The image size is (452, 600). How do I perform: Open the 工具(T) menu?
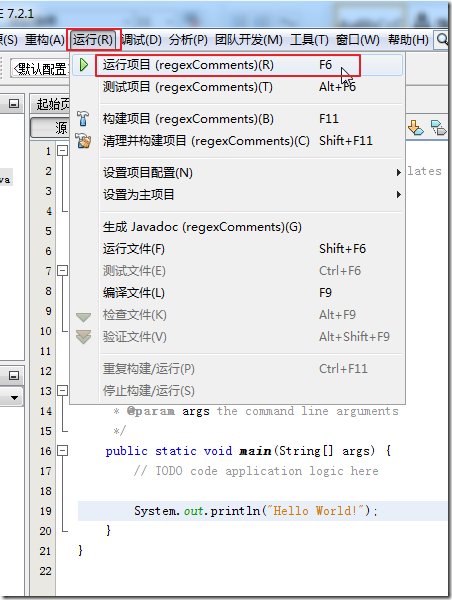(x=309, y=40)
